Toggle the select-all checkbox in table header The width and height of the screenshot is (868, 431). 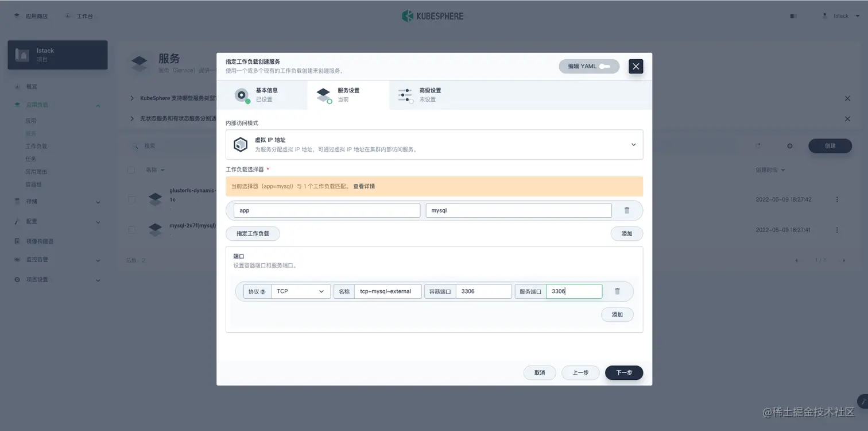point(131,170)
